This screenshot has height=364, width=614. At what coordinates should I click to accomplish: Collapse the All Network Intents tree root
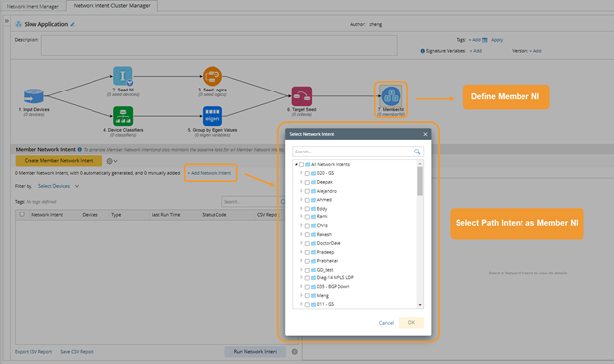296,164
